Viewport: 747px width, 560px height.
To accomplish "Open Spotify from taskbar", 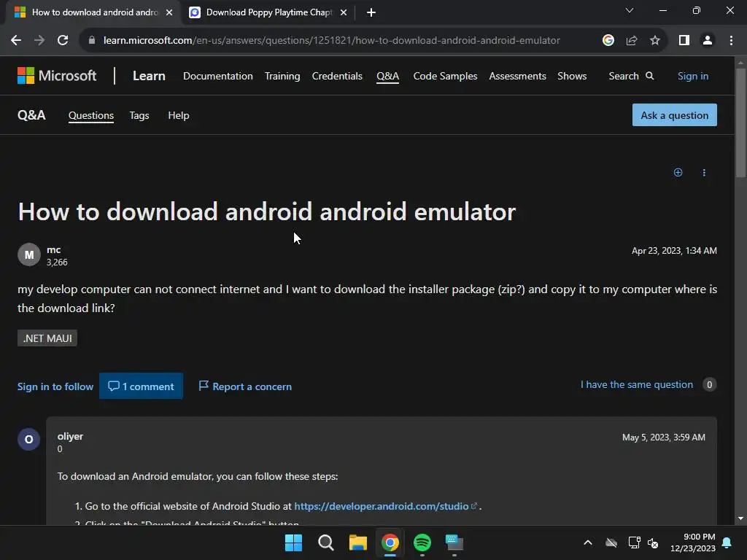I will pyautogui.click(x=422, y=542).
